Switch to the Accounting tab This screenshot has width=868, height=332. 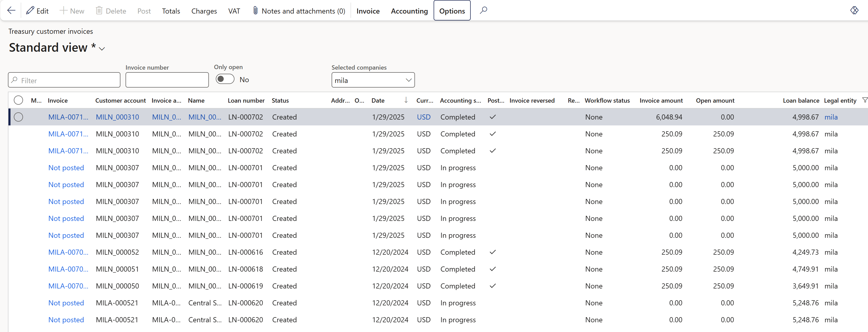pos(409,11)
